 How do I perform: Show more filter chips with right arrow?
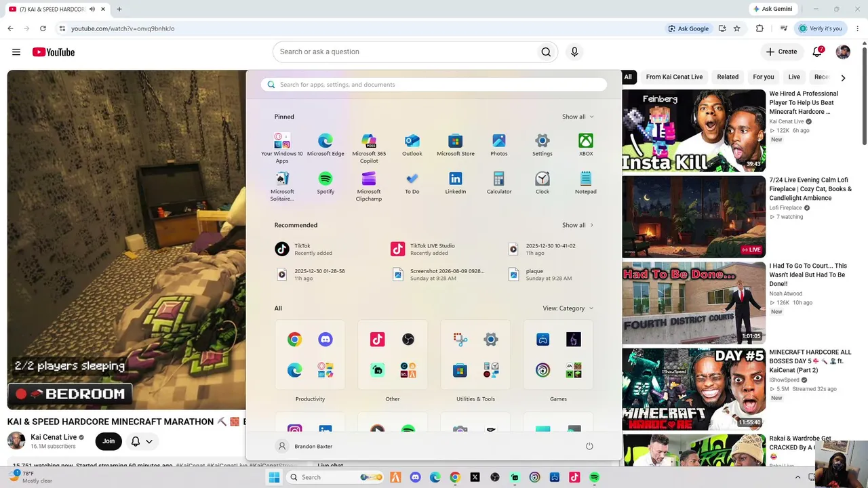843,77
